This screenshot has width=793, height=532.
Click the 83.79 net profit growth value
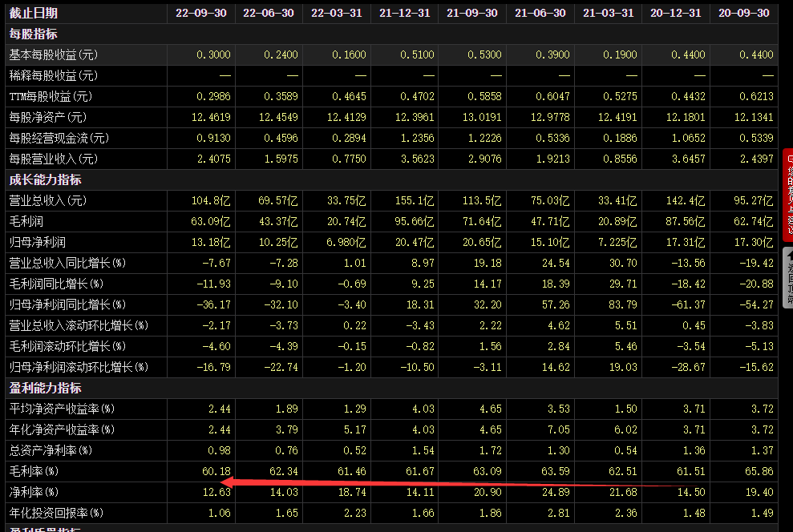(x=622, y=304)
